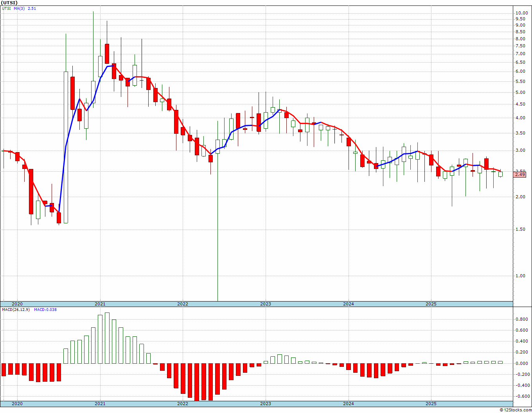This screenshot has width=532, height=413.
Task: Click 2024 on the price chart time axis
Action: [x=349, y=304]
